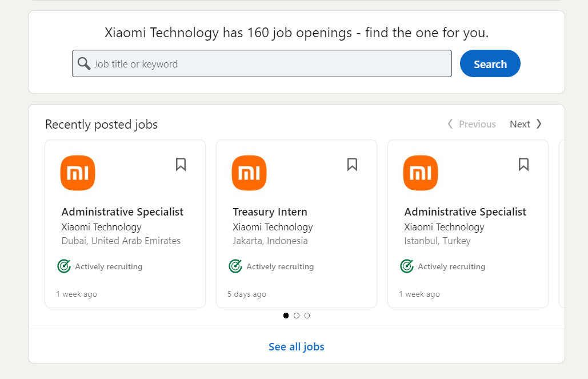Image resolution: width=588 pixels, height=379 pixels.
Task: Bookmark the Treasury Intern job
Action: (352, 165)
